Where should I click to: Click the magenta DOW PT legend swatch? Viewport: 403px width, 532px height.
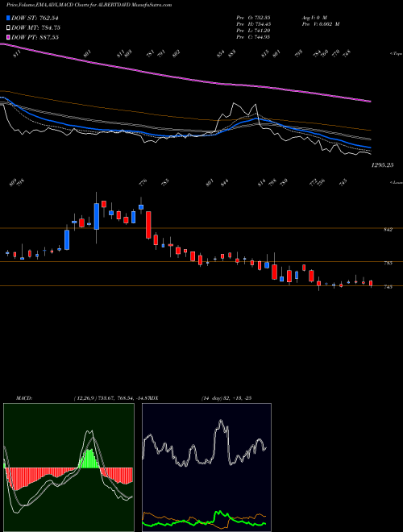point(8,36)
